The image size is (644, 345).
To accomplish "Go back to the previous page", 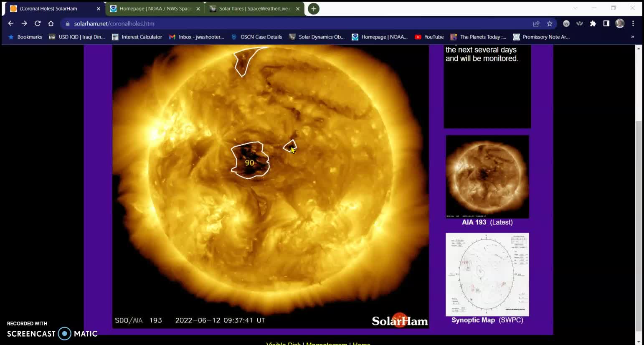I will tap(11, 23).
